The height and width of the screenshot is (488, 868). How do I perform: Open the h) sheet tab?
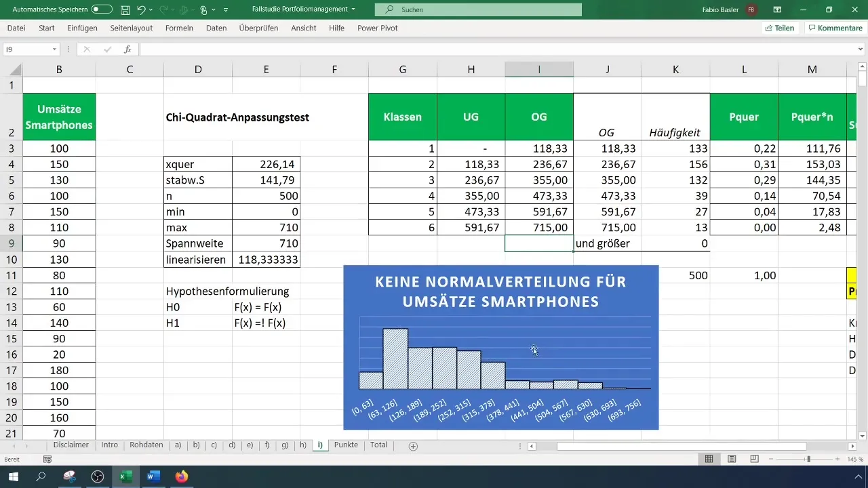[302, 445]
